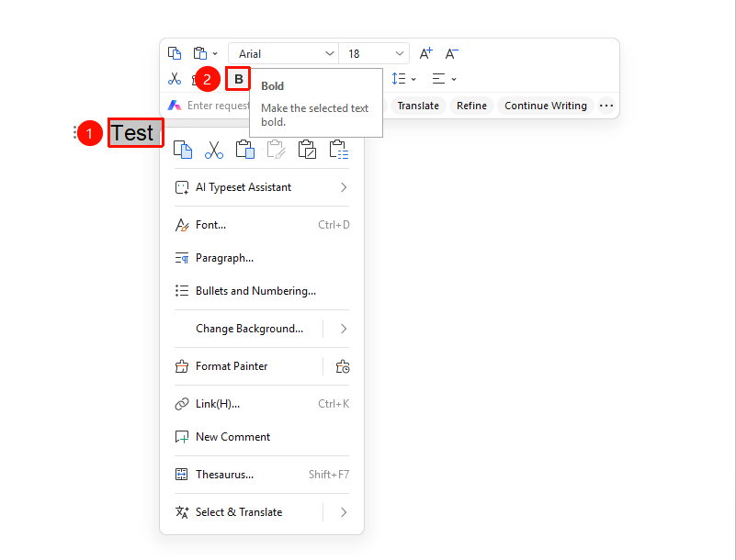Add a New Comment from the menu
The image size is (736, 560).
pyautogui.click(x=262, y=437)
